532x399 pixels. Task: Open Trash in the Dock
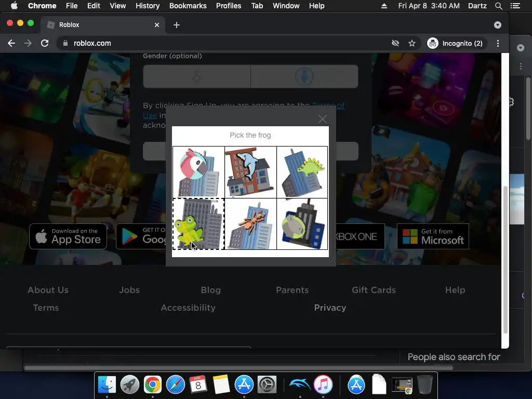point(424,385)
